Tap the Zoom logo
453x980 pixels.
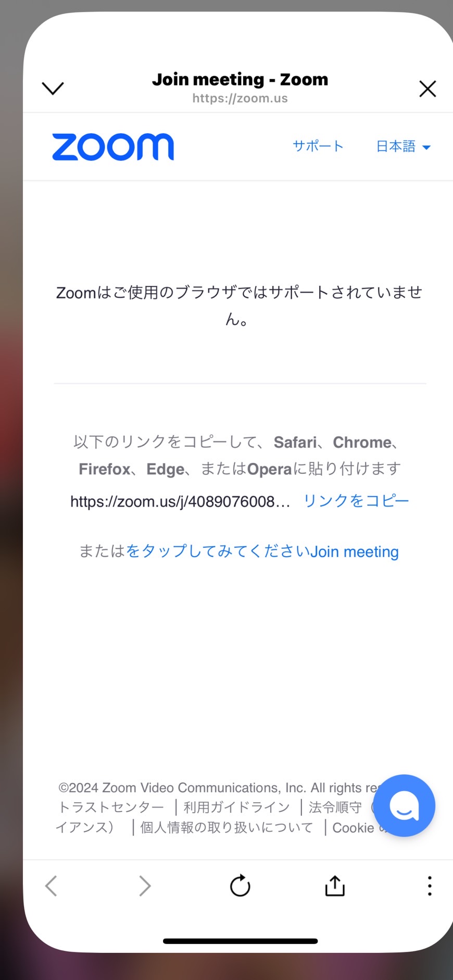pyautogui.click(x=113, y=147)
